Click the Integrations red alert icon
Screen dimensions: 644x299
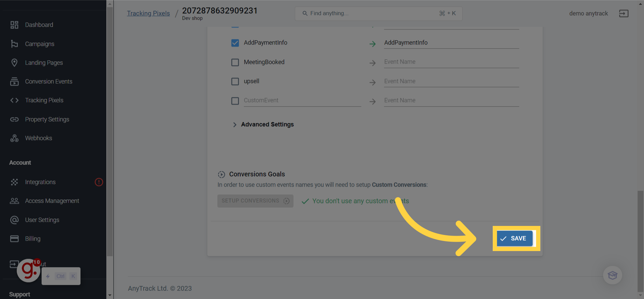click(x=99, y=182)
